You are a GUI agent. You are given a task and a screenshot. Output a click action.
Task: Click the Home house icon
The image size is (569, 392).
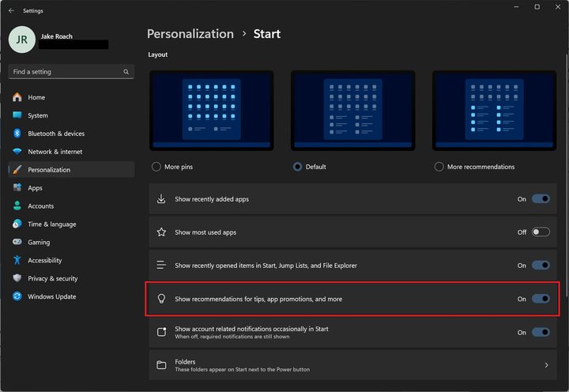(x=17, y=97)
